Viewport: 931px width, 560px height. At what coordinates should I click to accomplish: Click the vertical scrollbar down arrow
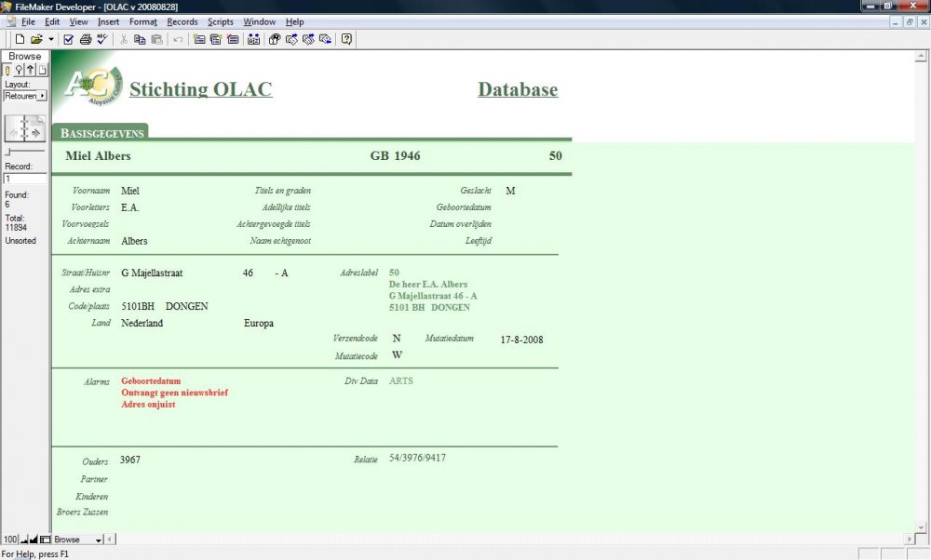tap(921, 527)
